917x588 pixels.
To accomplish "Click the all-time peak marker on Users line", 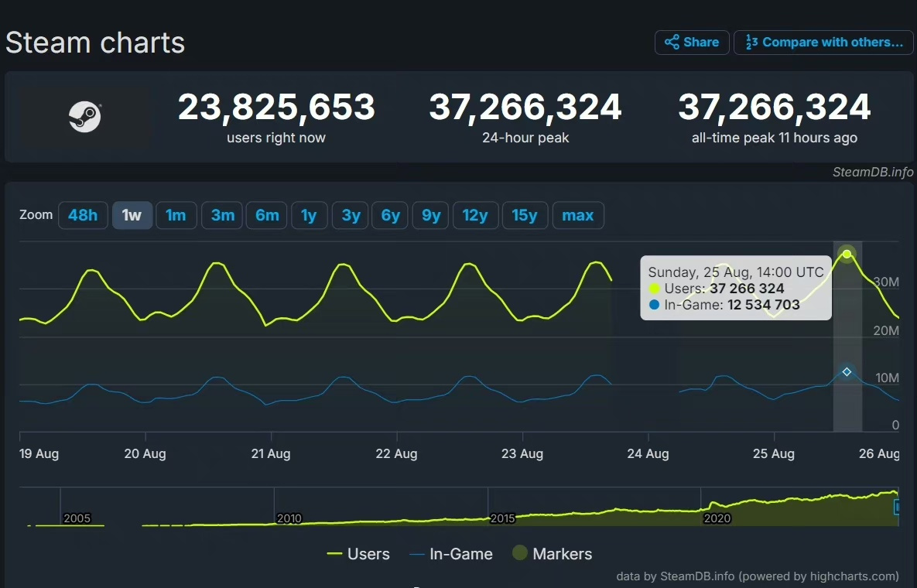I will pyautogui.click(x=847, y=254).
